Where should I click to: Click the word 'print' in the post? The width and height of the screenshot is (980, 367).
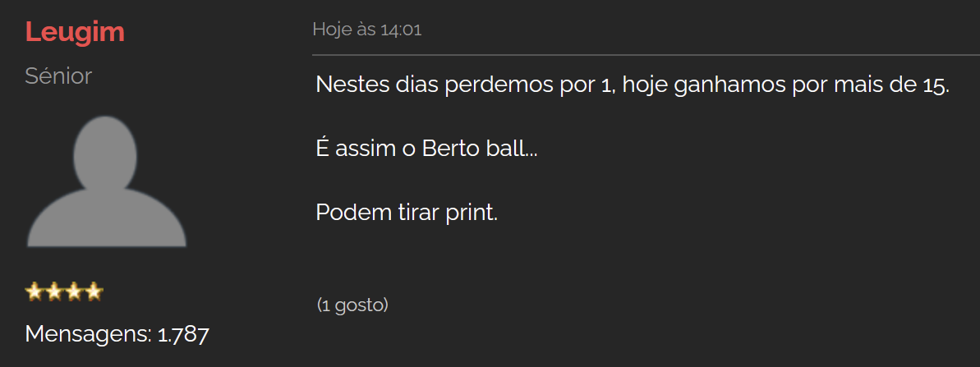coord(472,212)
